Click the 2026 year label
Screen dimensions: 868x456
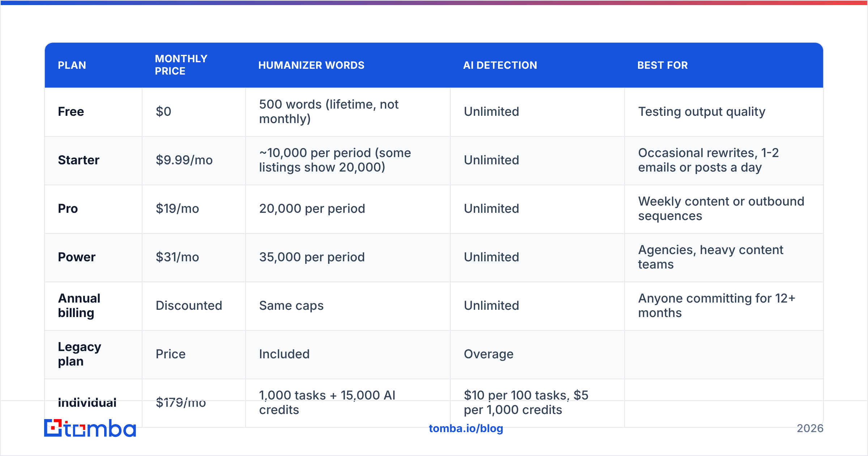click(810, 428)
